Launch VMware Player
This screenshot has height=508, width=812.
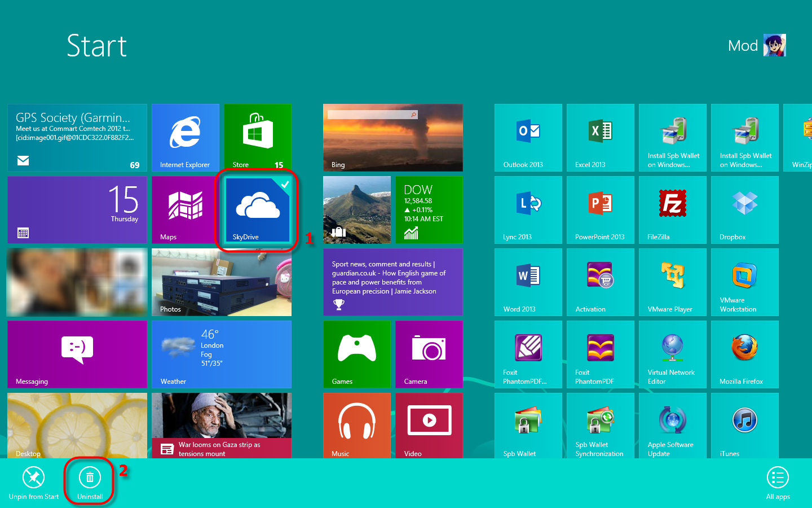pos(673,282)
